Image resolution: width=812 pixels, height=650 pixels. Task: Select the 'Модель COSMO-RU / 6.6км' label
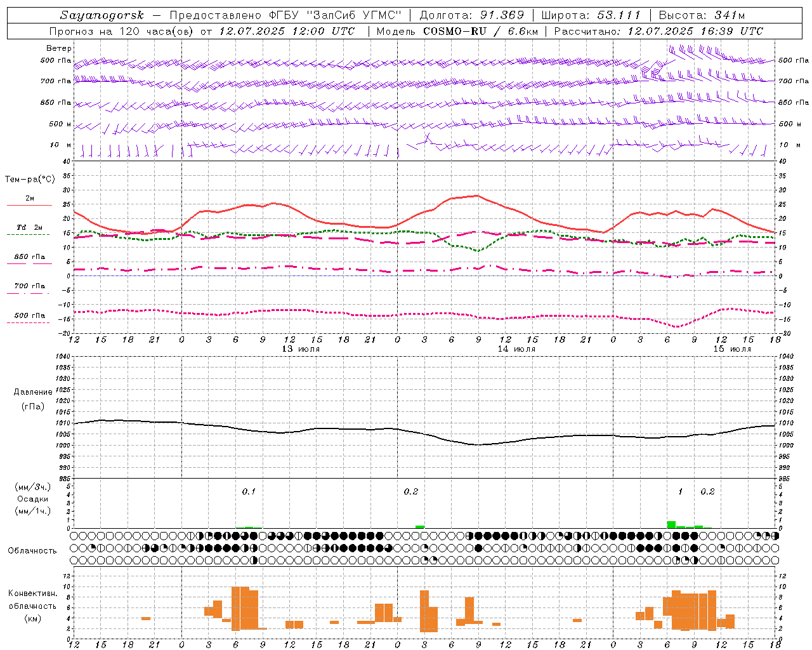pyautogui.click(x=456, y=31)
